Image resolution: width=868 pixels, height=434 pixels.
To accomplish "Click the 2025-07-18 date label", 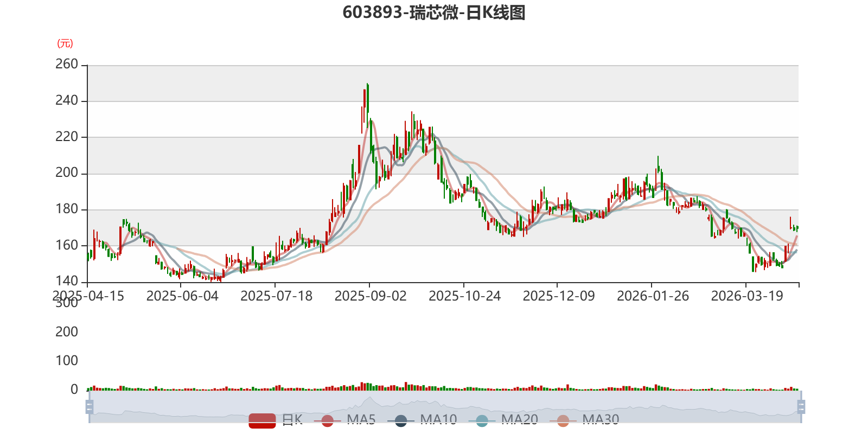I will coord(277,296).
